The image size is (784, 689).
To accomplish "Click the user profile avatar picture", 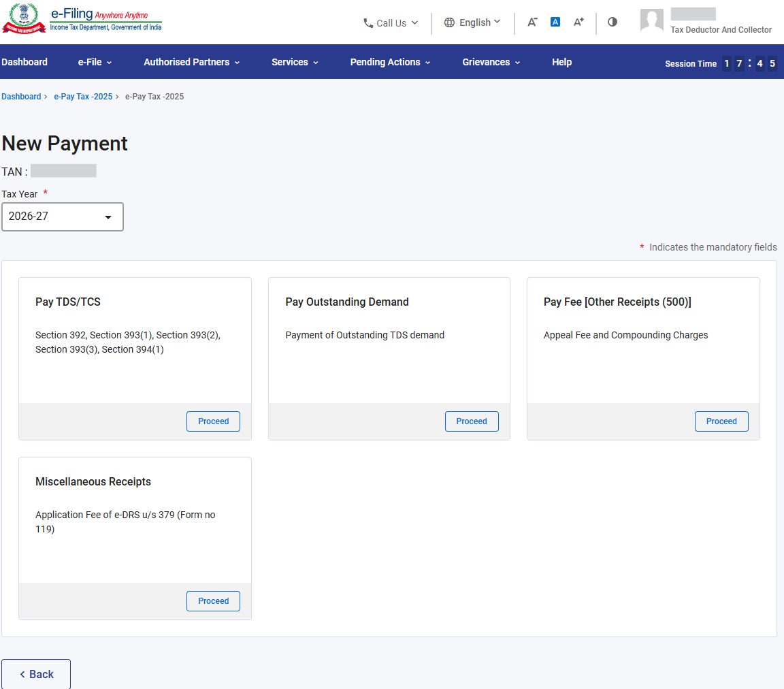I will 651,20.
